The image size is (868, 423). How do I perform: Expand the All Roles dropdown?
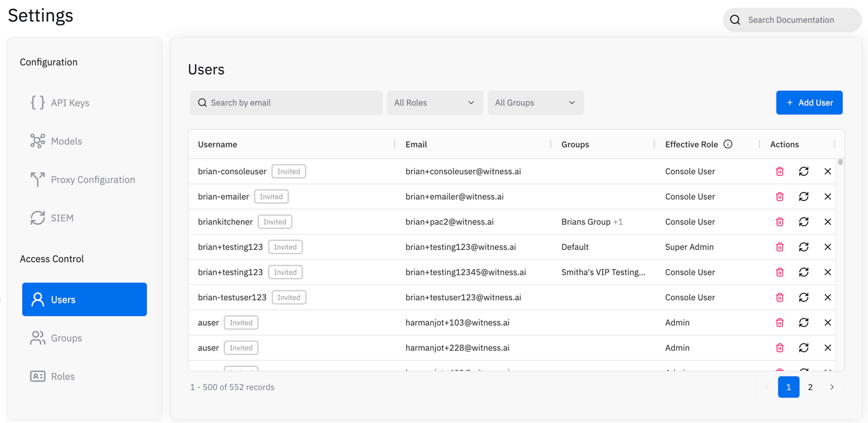click(x=434, y=102)
